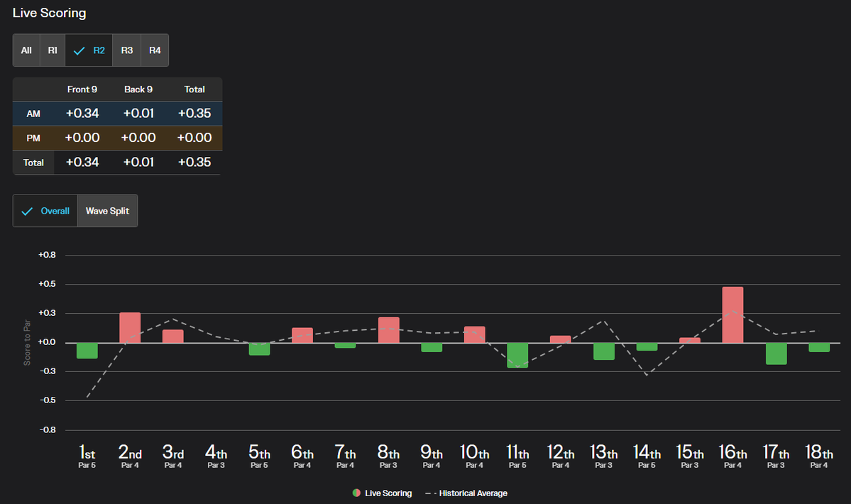
Task: Click the red bar for the 10th hole
Action: click(474, 335)
